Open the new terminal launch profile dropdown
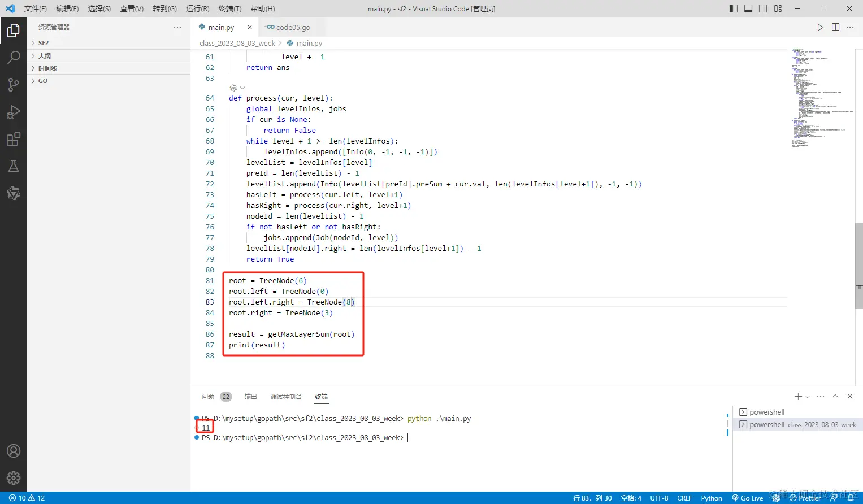This screenshot has height=504, width=863. 808,397
